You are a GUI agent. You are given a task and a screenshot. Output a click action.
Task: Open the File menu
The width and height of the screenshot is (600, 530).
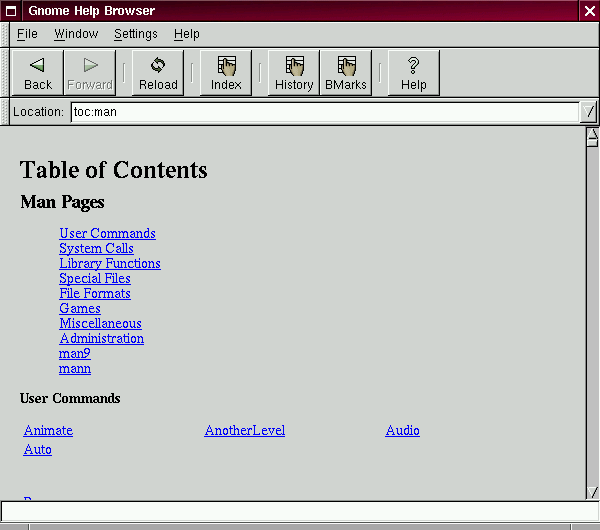tap(27, 34)
